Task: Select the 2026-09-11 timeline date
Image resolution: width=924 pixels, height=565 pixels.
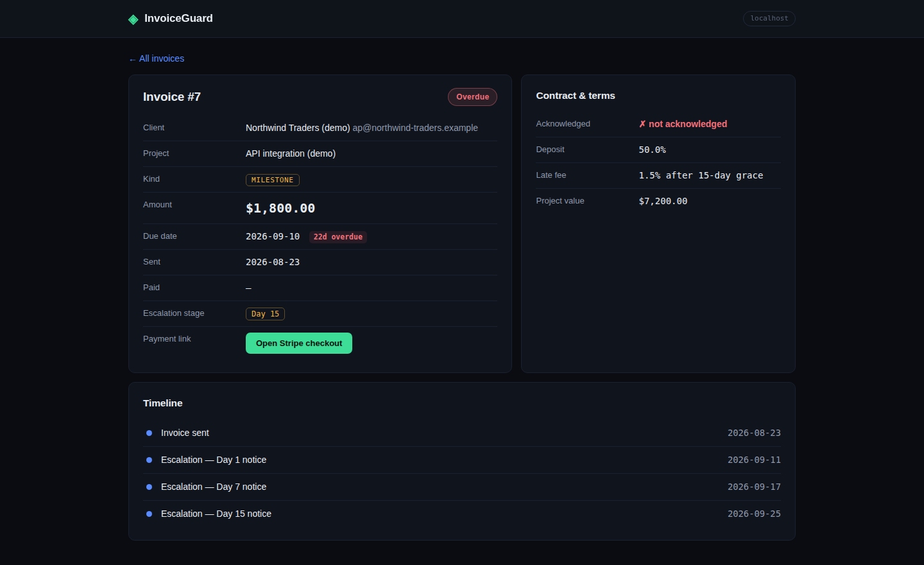Action: 754,460
